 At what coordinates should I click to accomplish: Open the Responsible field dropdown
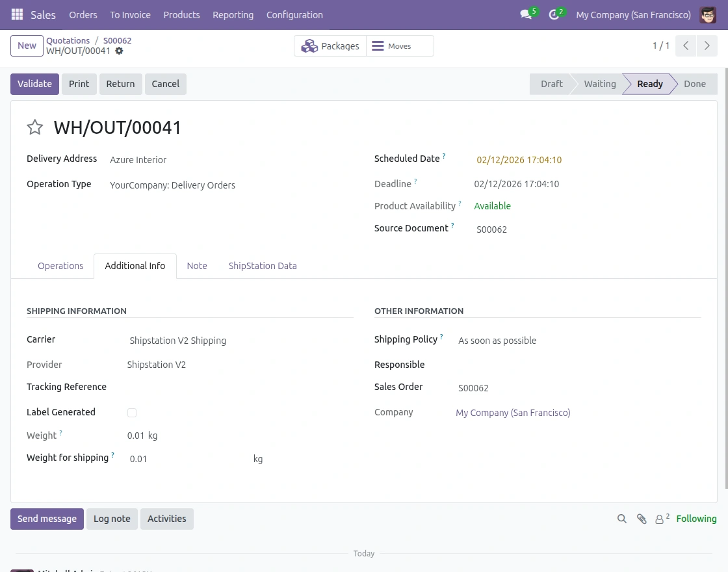coord(578,365)
